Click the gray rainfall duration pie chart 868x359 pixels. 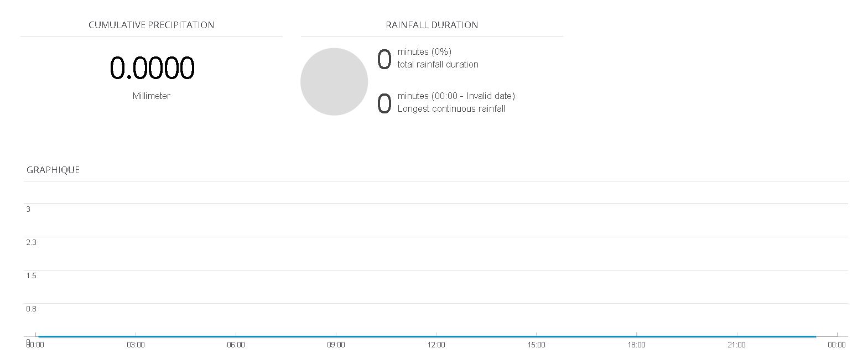334,82
